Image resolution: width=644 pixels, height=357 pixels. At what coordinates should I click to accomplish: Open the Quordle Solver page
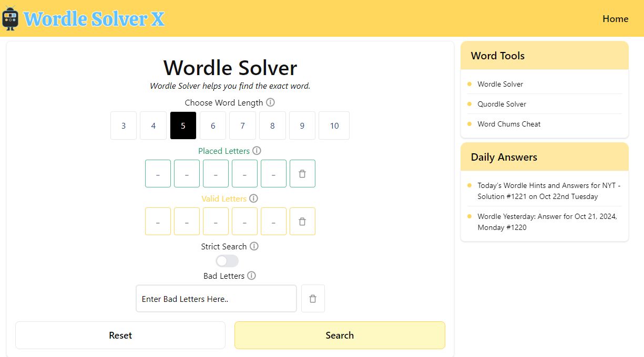[x=502, y=104]
